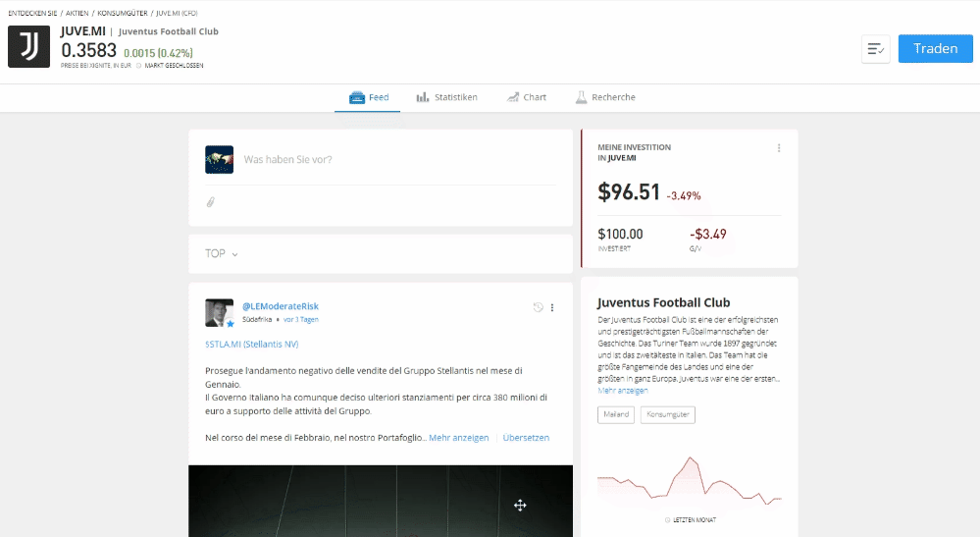
Task: Open the Aktien breadcrumb link
Action: pos(77,13)
